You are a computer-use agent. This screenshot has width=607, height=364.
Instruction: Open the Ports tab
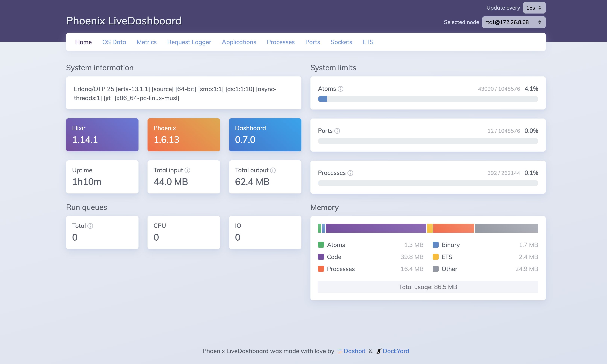(313, 42)
